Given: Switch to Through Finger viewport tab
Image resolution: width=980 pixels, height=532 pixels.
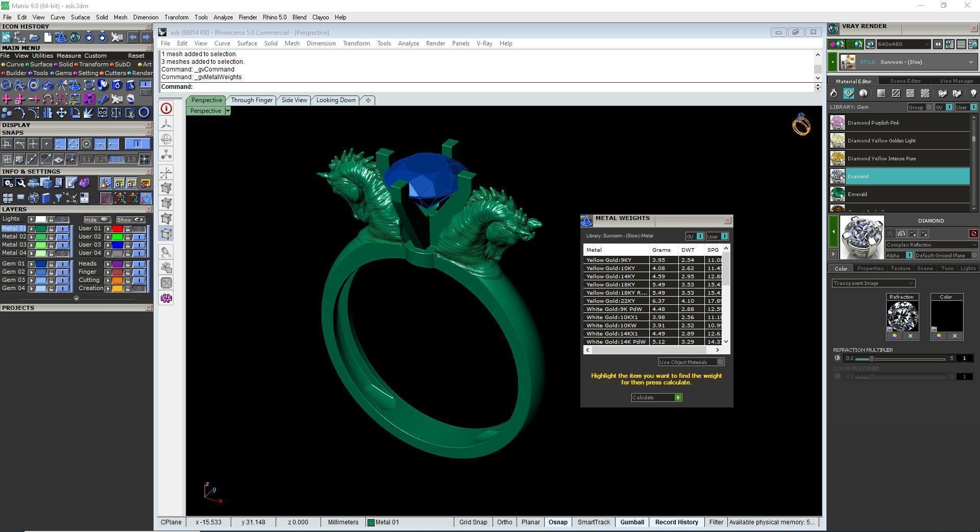Looking at the screenshot, I should [252, 100].
